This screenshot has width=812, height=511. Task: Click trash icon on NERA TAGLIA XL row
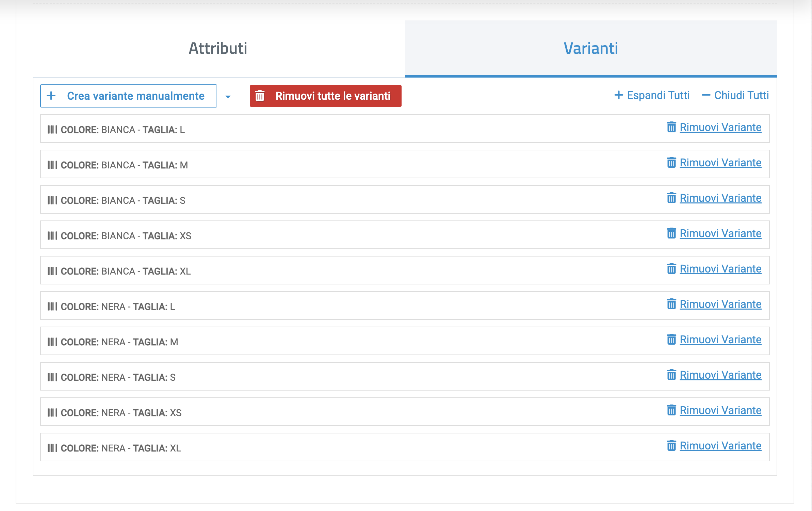coord(671,445)
